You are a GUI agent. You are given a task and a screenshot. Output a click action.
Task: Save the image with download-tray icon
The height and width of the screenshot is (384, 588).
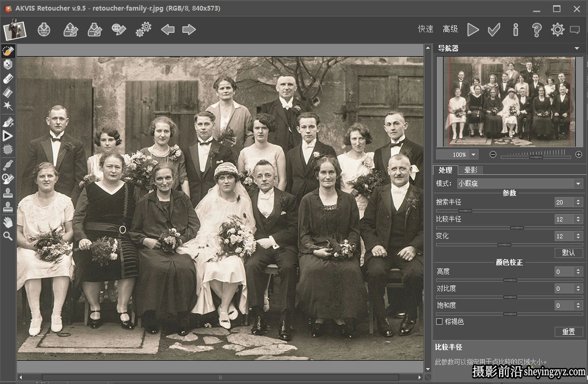pyautogui.click(x=95, y=30)
